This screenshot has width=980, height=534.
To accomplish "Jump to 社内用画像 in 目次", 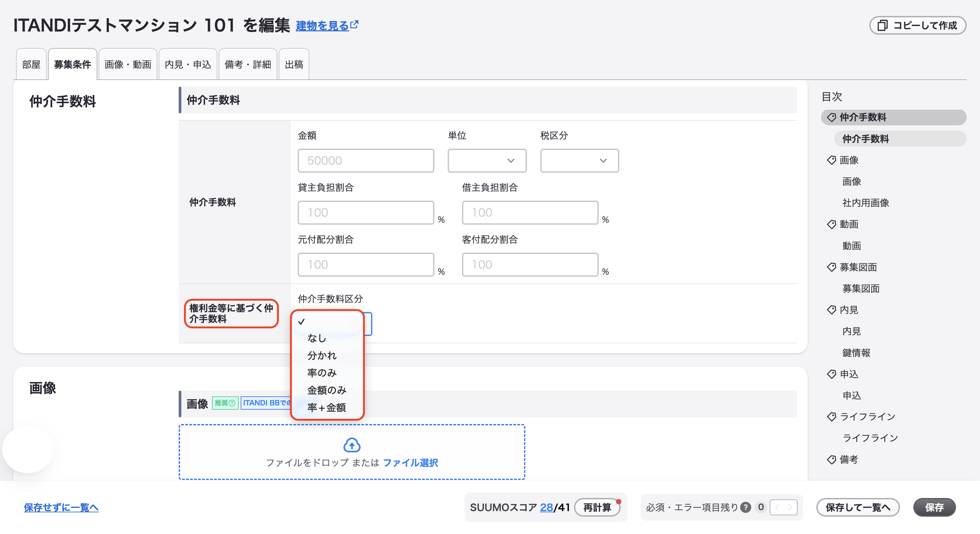I will (865, 203).
